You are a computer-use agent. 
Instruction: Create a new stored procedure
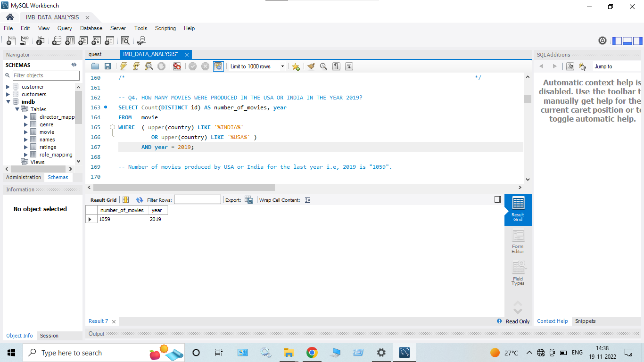pyautogui.click(x=96, y=41)
